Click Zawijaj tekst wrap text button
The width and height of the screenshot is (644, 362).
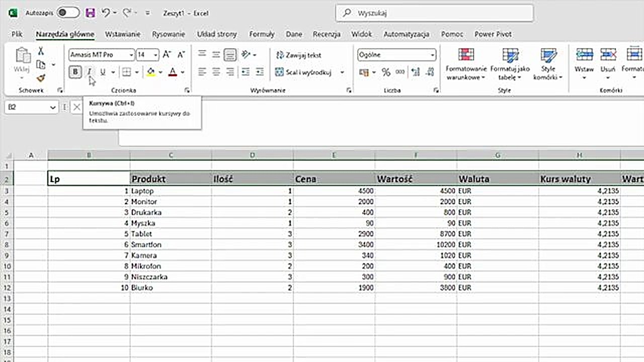click(298, 55)
